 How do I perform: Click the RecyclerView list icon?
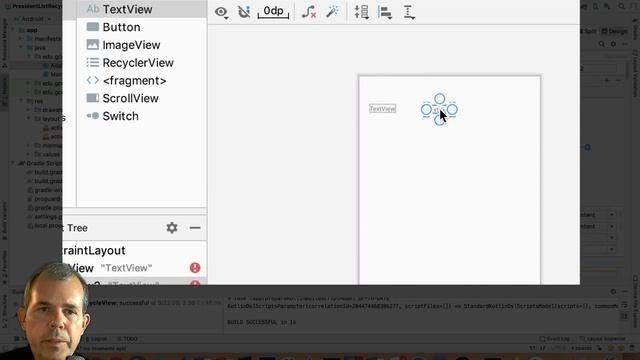click(x=93, y=62)
